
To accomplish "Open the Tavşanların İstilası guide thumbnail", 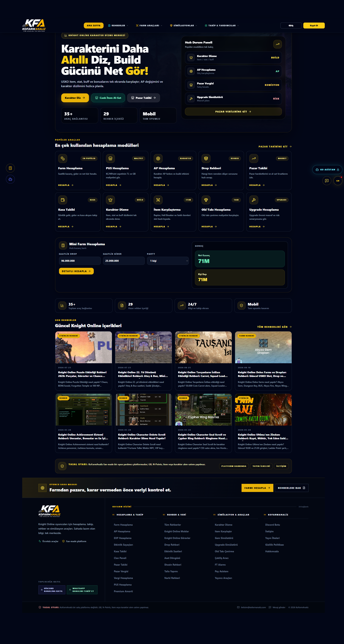I will pos(203,347).
